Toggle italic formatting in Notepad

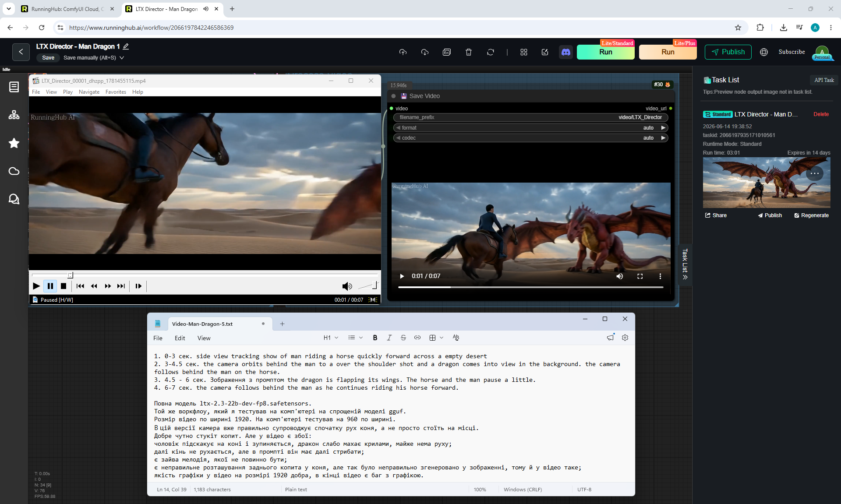click(x=389, y=338)
